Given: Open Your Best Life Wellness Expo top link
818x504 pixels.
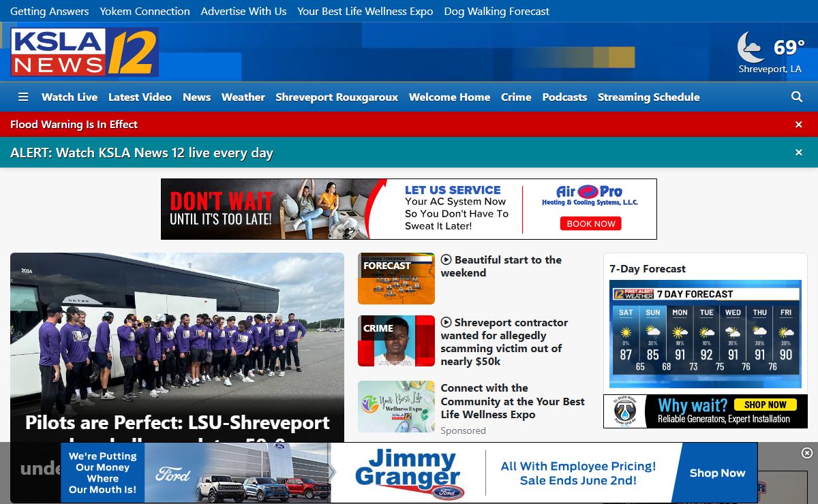Looking at the screenshot, I should point(365,11).
